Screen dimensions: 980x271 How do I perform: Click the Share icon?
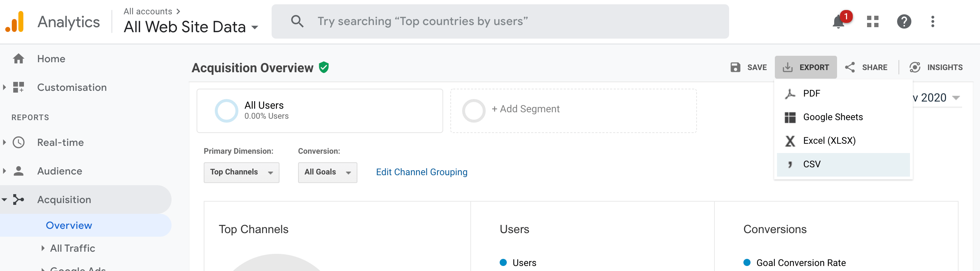(850, 67)
